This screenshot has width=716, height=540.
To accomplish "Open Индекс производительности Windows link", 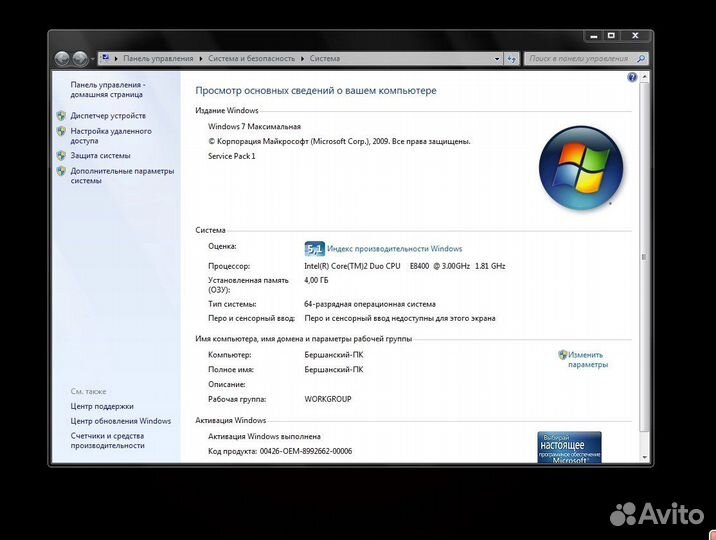I will [395, 249].
